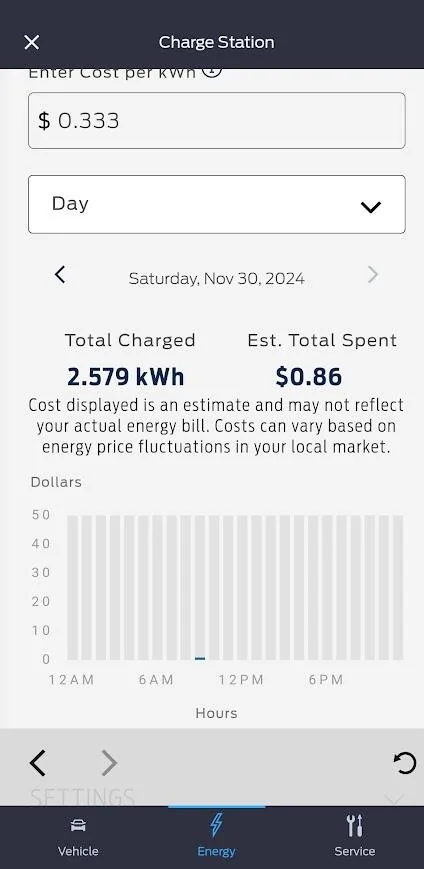
Task: Tap the blue bar in the hourly chart
Action: point(200,658)
